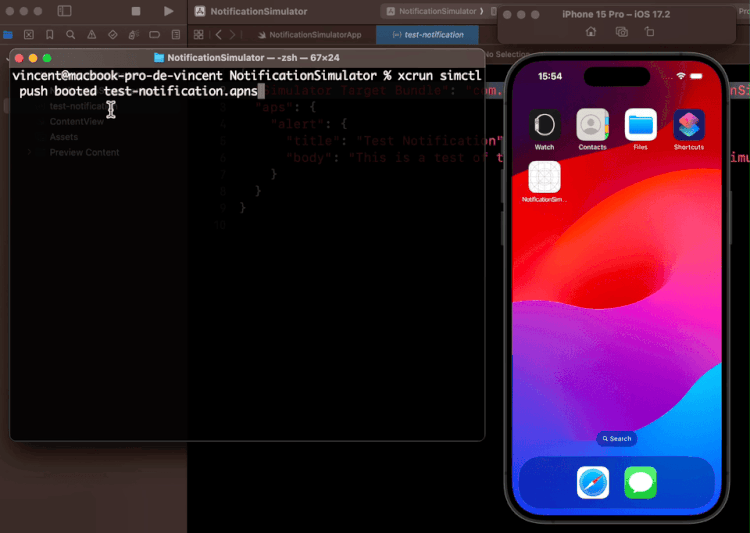This screenshot has width=750, height=533.
Task: Go back in Xcode editor history
Action: tap(219, 34)
